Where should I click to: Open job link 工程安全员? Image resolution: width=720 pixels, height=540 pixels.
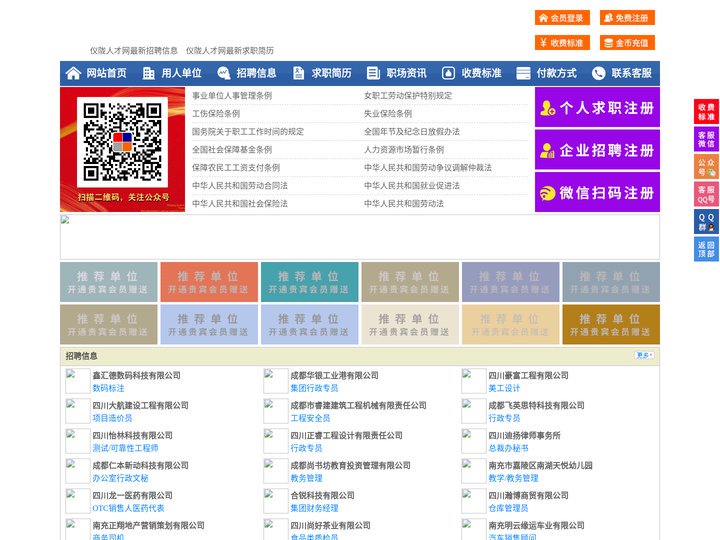tap(310, 418)
